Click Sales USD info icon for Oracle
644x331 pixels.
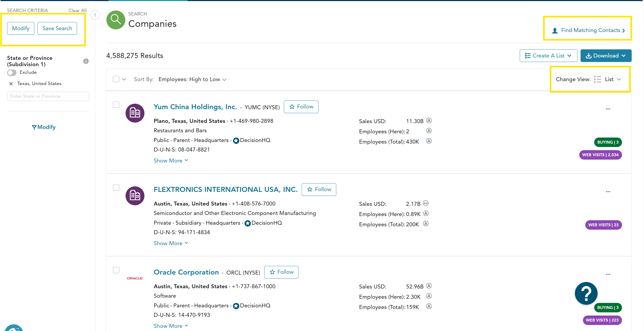click(x=429, y=286)
